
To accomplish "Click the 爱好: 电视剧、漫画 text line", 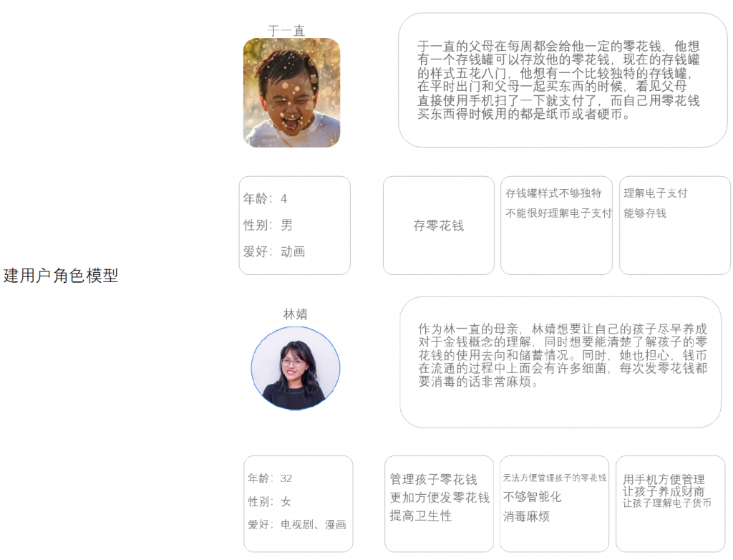I will (297, 524).
